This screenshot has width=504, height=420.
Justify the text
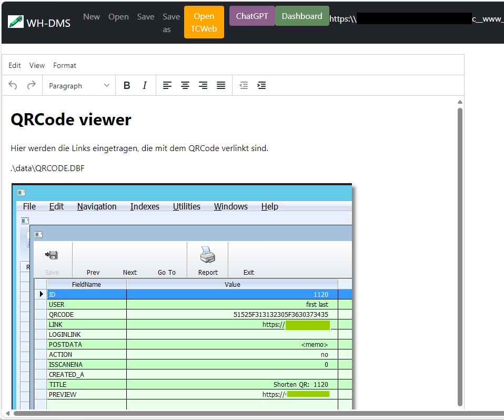221,85
